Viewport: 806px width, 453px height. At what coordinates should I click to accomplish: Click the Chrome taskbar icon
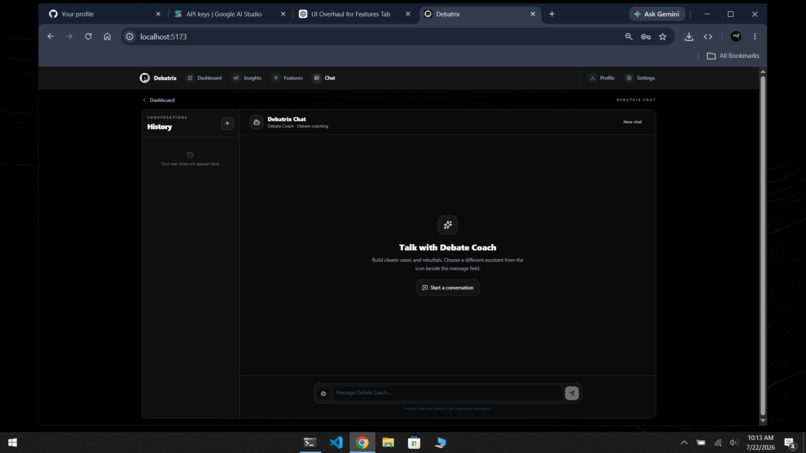(362, 443)
